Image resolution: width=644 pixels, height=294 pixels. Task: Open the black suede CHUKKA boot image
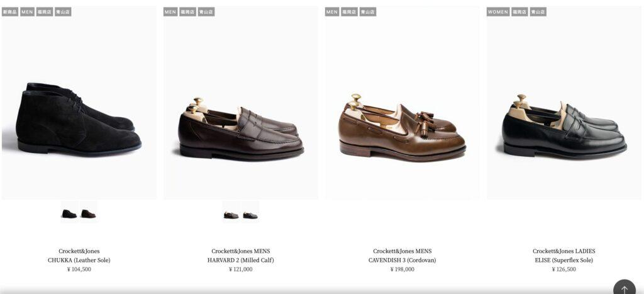pos(79,103)
